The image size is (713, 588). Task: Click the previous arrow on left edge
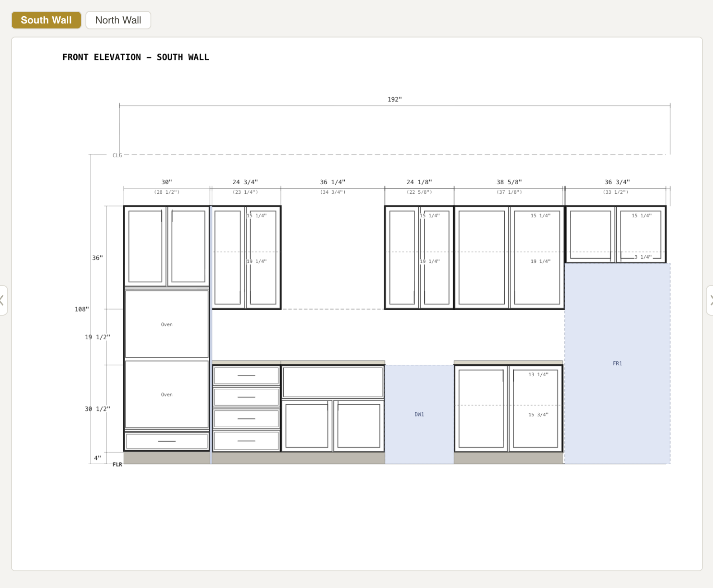coord(3,300)
